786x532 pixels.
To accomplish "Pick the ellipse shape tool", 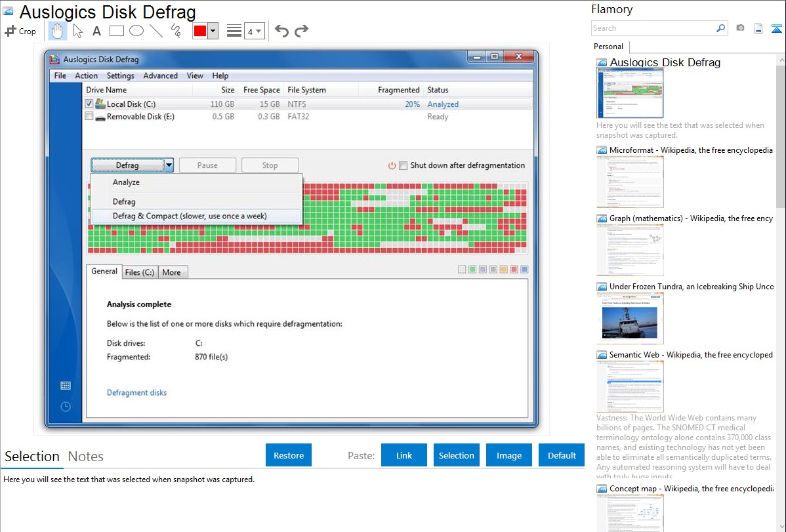I will point(136,31).
